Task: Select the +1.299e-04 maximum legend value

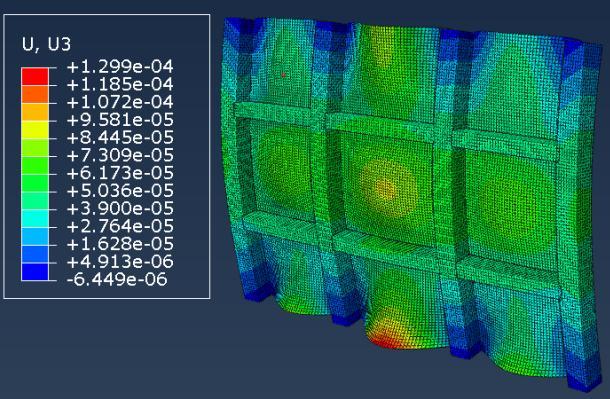Action: pos(120,67)
